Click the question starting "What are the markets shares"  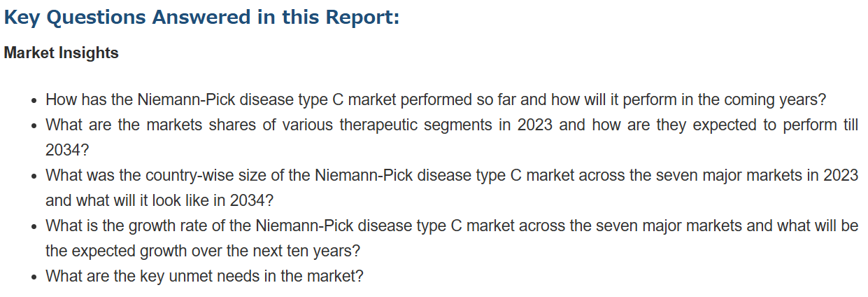[x=452, y=137]
